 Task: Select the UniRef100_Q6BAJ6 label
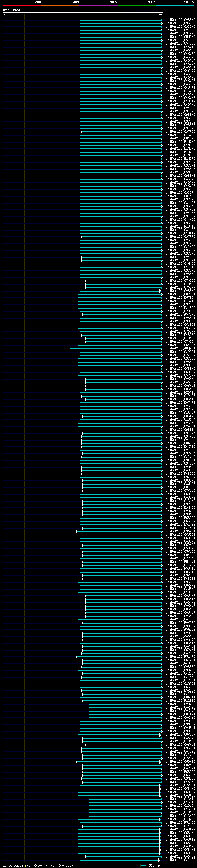pos(180,853)
